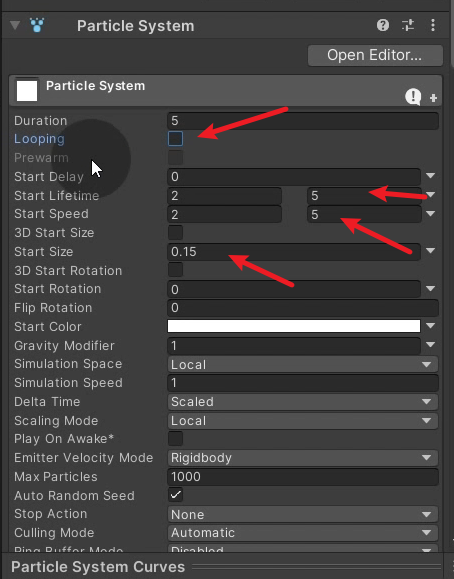Viewport: 454px width, 579px height.
Task: Click the Simulation Speed value field
Action: (x=303, y=383)
